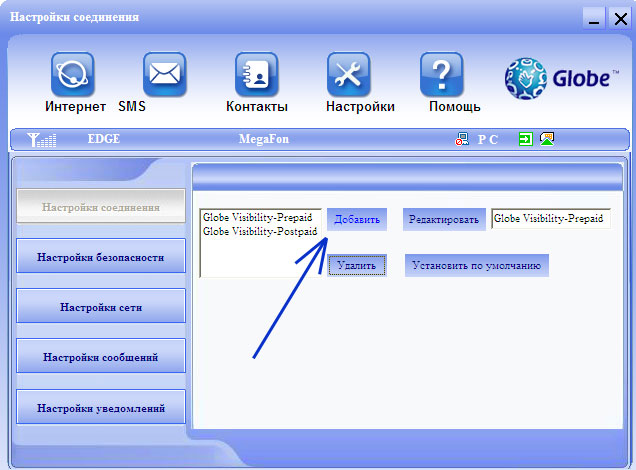This screenshot has height=470, width=636.
Task: Click the signal strength antenna icon
Action: point(42,140)
